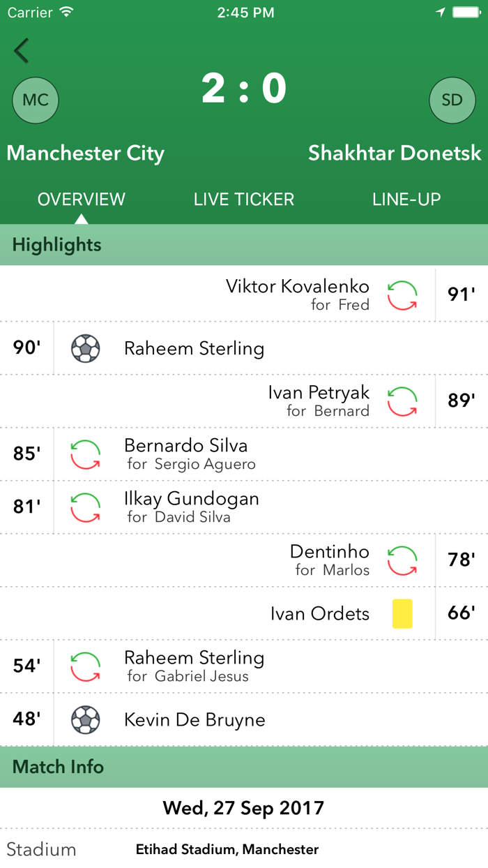Tap substitution icon beside Ilkay Gundogan
Screen dimensions: 488x868
click(x=86, y=507)
